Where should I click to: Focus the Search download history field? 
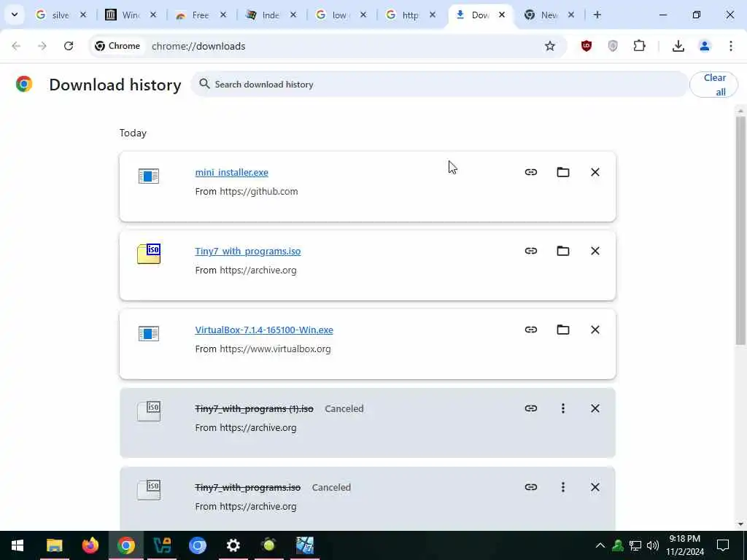click(x=439, y=85)
